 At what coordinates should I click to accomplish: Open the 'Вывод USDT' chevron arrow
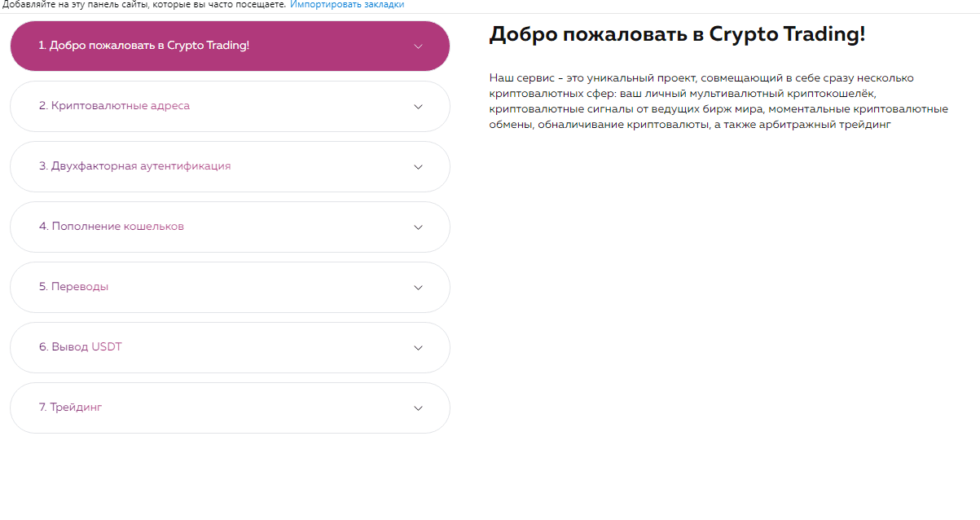418,348
